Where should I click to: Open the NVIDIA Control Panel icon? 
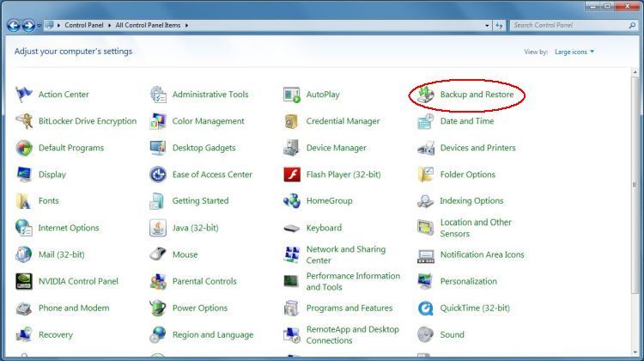coord(24,281)
